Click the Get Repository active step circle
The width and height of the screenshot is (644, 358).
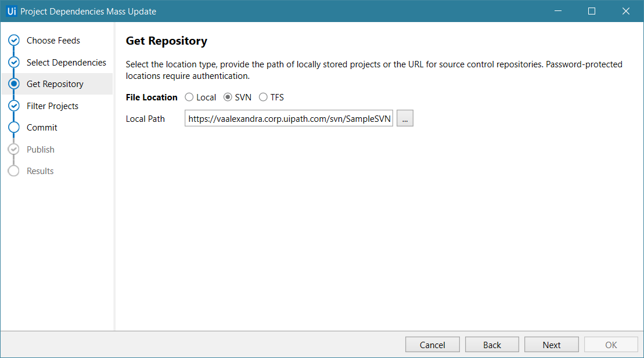14,84
